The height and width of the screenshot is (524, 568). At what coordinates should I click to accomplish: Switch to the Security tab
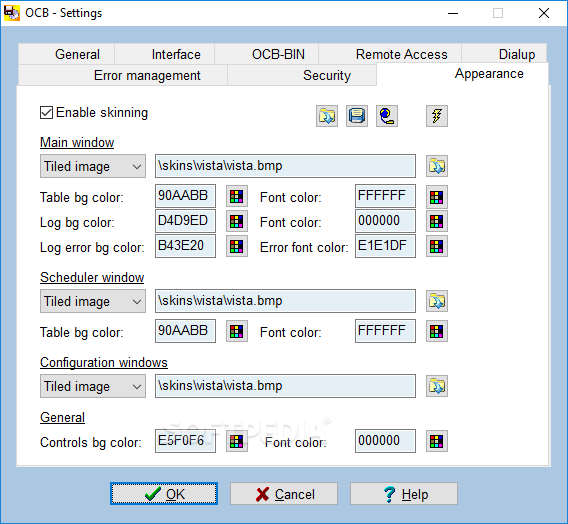click(x=302, y=75)
